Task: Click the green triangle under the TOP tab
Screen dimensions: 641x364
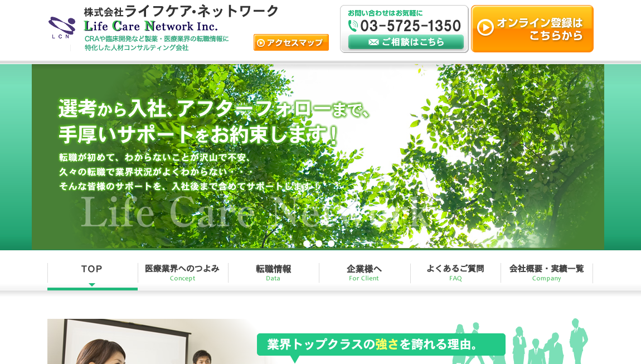Action: point(92,285)
